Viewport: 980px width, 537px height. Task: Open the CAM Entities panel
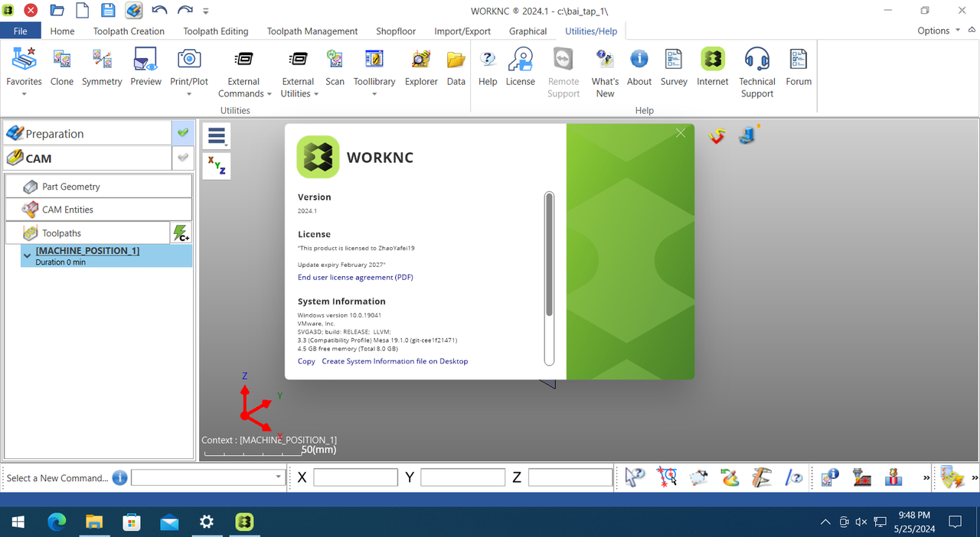tap(99, 209)
